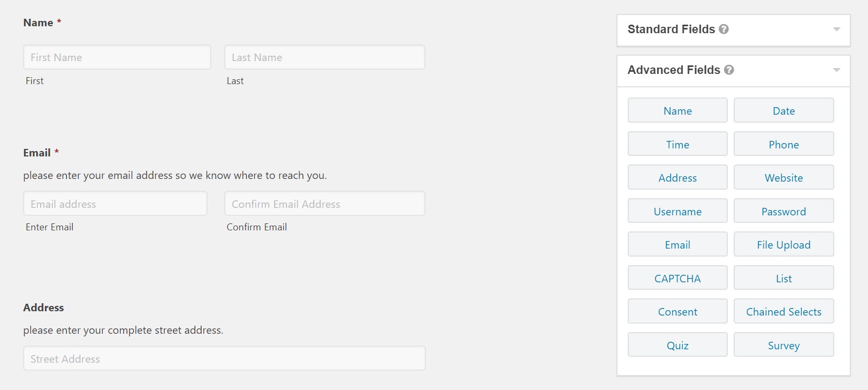Add a CAPTCHA field
This screenshot has width=868, height=390.
pos(677,278)
